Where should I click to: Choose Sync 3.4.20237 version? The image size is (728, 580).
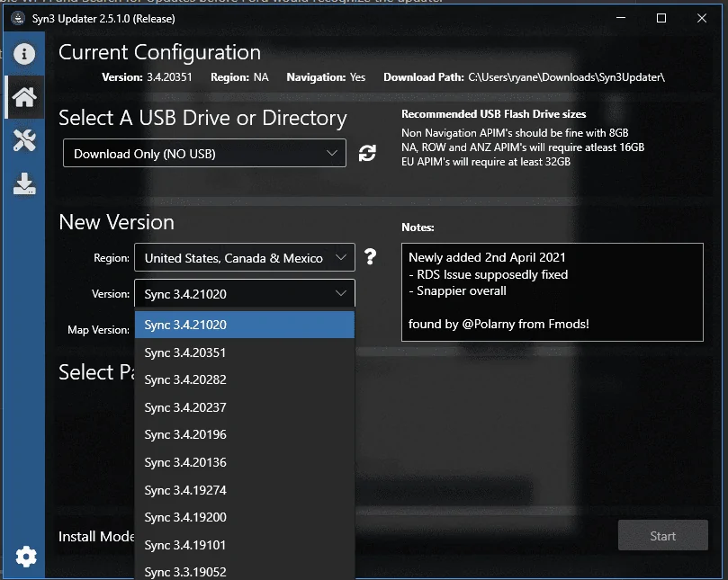[245, 407]
